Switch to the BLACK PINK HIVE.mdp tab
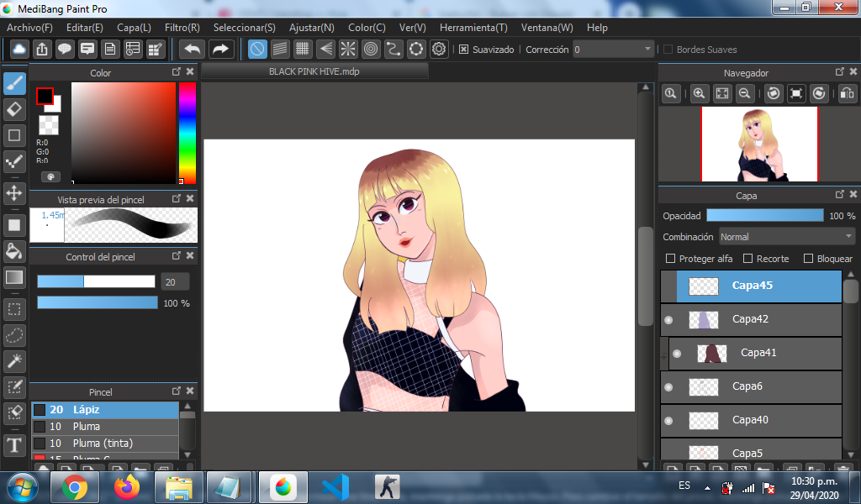The width and height of the screenshot is (861, 504). pos(314,71)
